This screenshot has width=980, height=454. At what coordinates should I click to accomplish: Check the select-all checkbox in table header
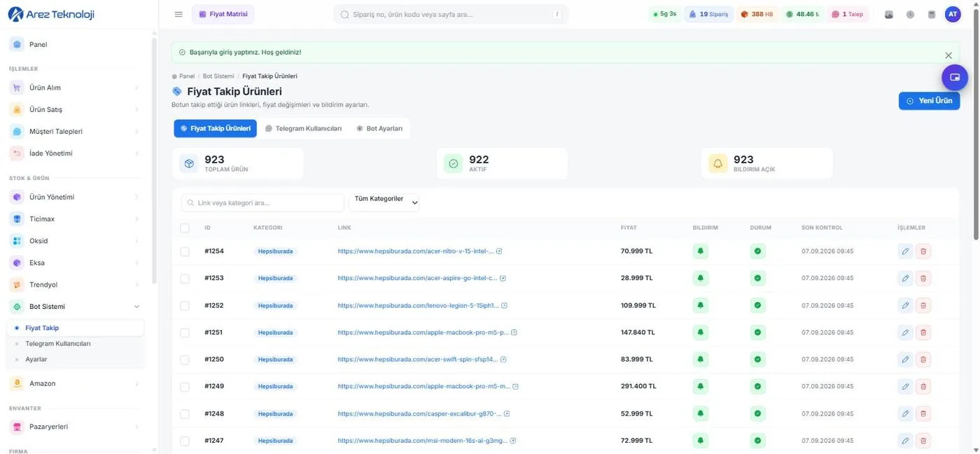coord(185,228)
